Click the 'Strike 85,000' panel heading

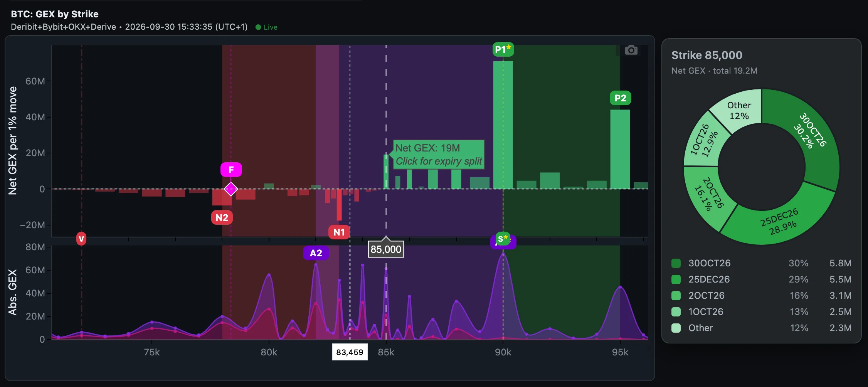tap(707, 56)
